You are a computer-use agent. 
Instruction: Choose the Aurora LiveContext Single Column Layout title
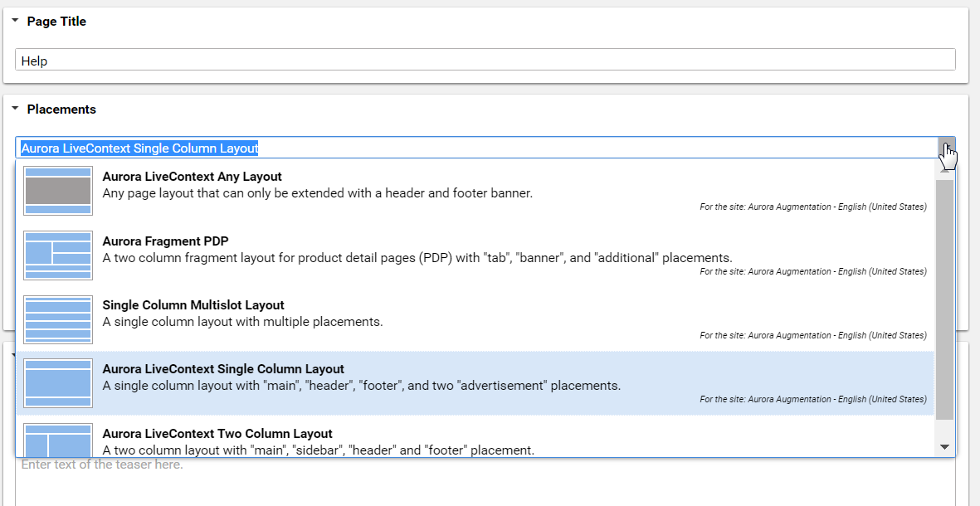pos(222,369)
